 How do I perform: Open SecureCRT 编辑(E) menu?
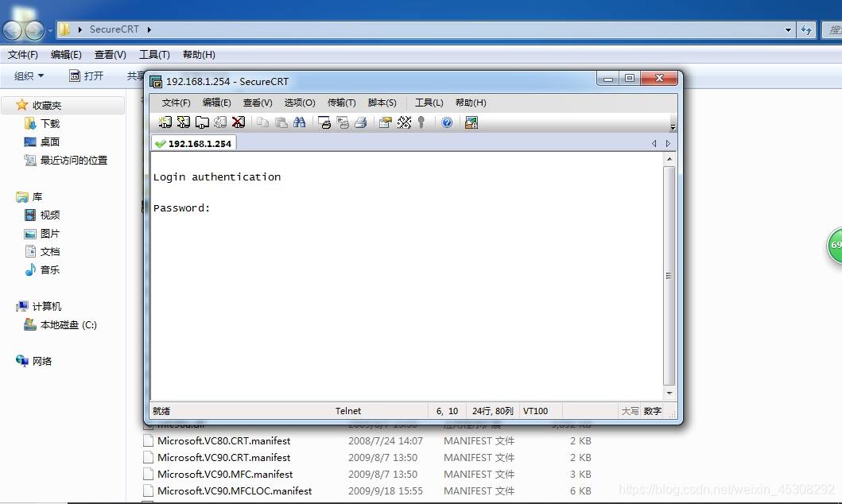[216, 103]
